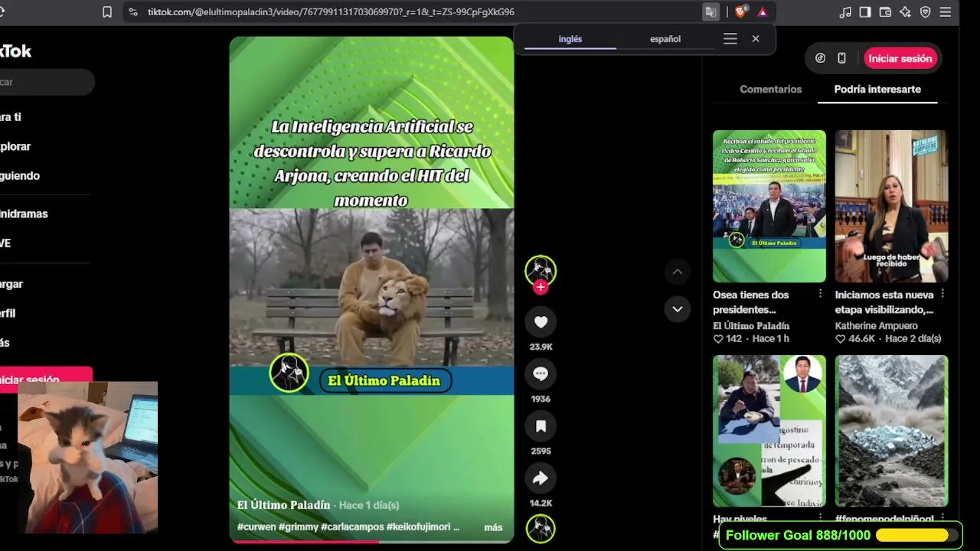Open Perfil in the TikTok sidebar
Screen dimensions: 980x551
[x=8, y=313]
